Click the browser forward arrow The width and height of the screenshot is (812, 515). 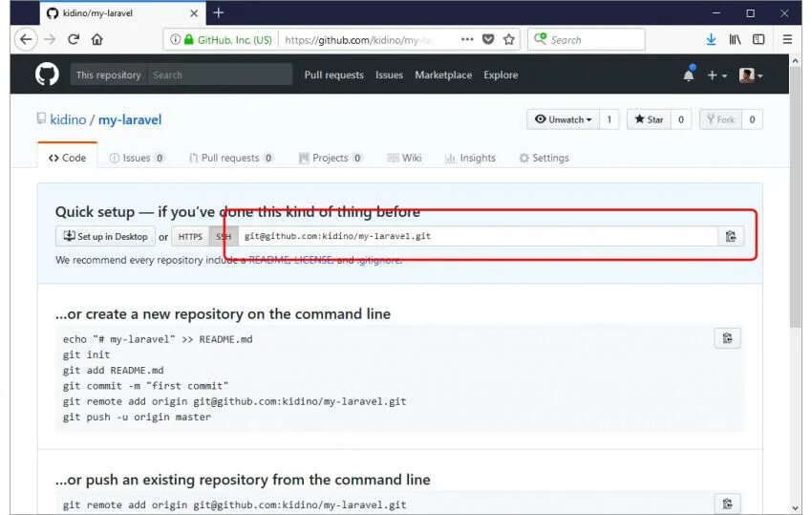click(x=50, y=39)
